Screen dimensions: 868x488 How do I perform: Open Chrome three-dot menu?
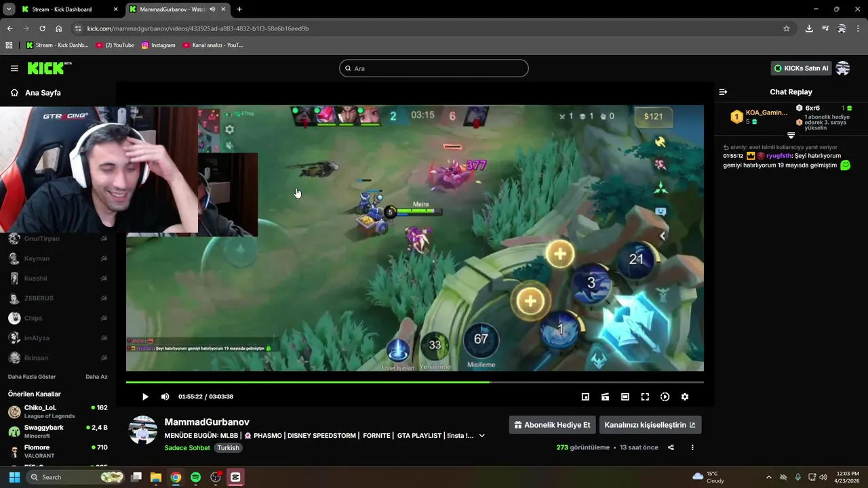click(858, 28)
